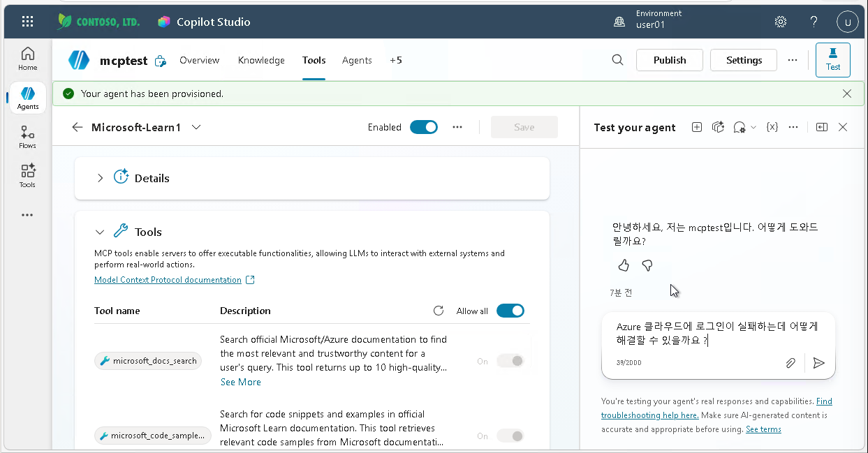Start a new test conversation plus icon
This screenshot has height=453, width=868.
696,127
